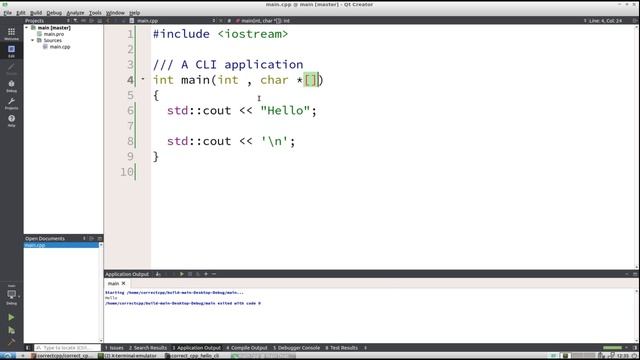Open the Welcome mode
Image resolution: width=640 pixels, height=360 pixels.
coord(11,33)
